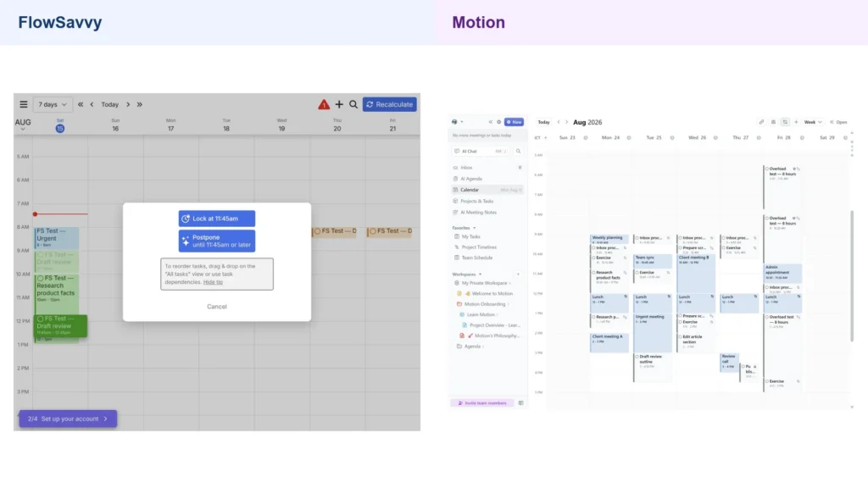Mark FlowSavvy 'Research product facts' task complete
Screen dimensions: 868x488
pyautogui.click(x=41, y=278)
